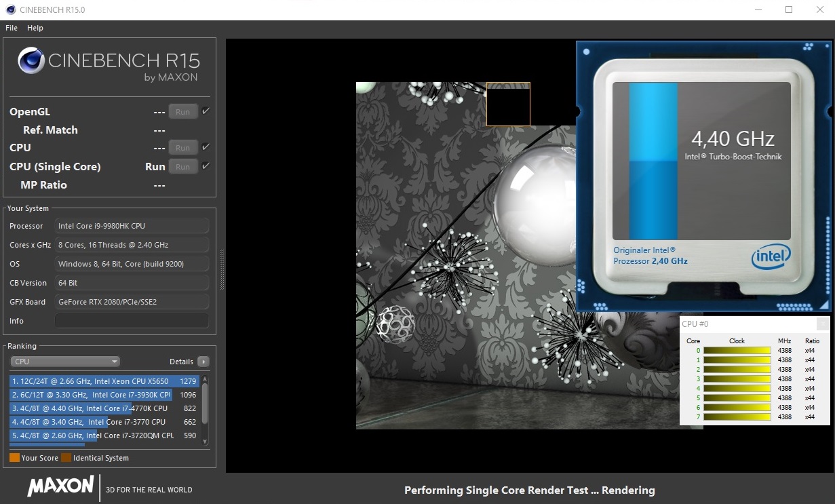Open the Help menu
835x504 pixels.
(35, 28)
